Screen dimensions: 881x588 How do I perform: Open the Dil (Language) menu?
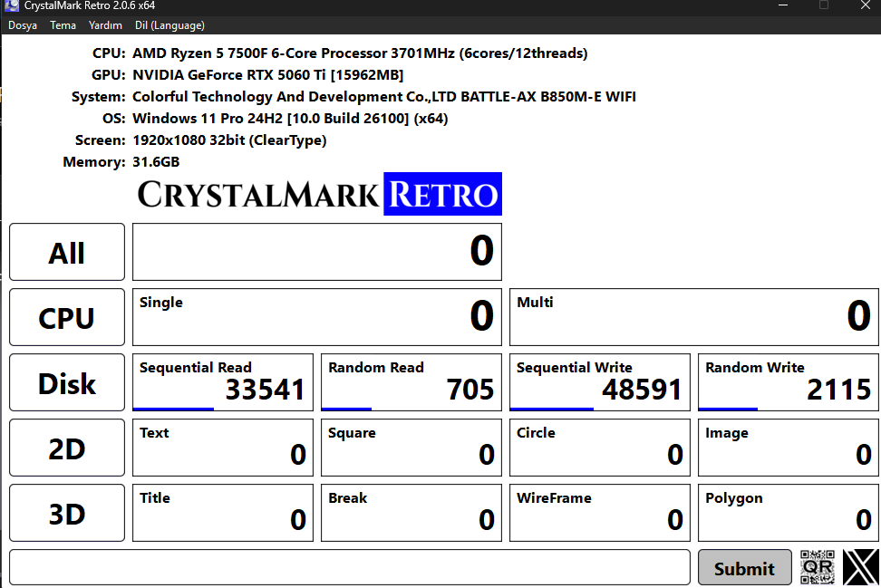[169, 25]
